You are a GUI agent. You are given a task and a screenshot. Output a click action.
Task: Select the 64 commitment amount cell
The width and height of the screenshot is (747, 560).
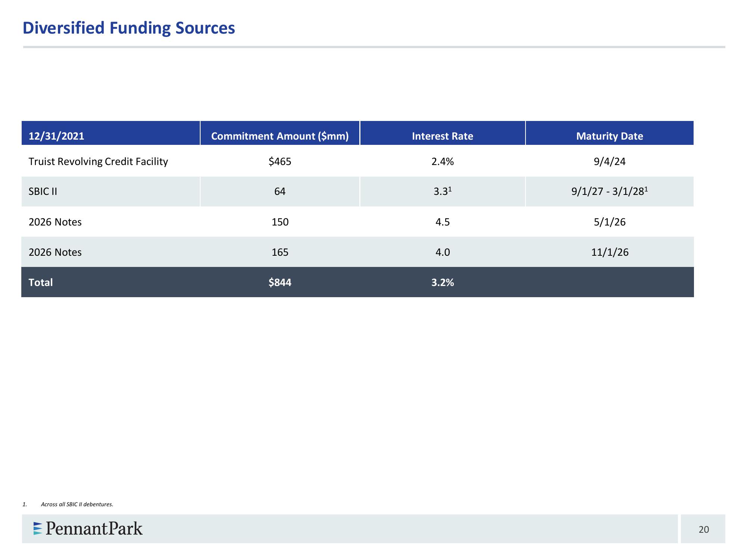[280, 192]
